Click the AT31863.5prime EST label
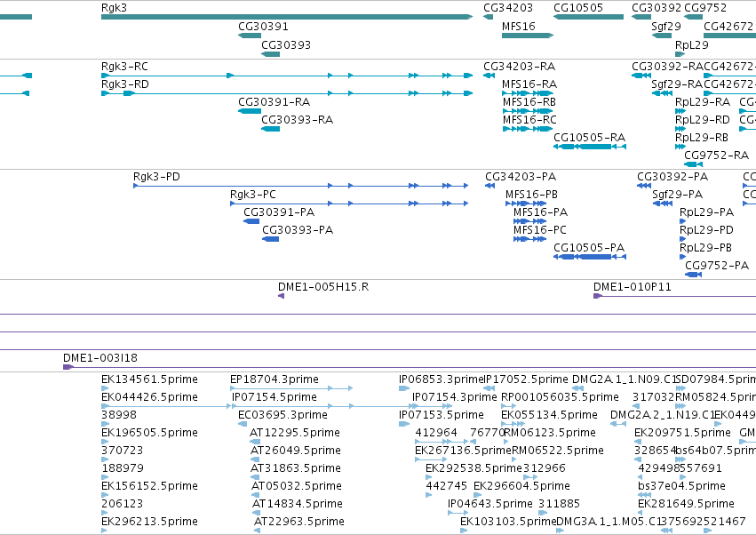Viewport: 756px width, 535px height. 296,468
